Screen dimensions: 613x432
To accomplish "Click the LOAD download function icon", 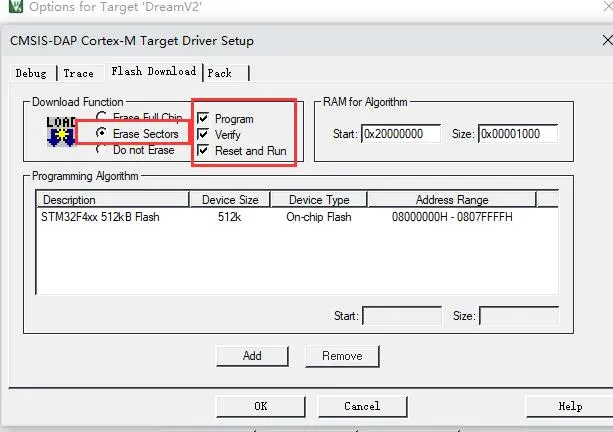I will [61, 130].
